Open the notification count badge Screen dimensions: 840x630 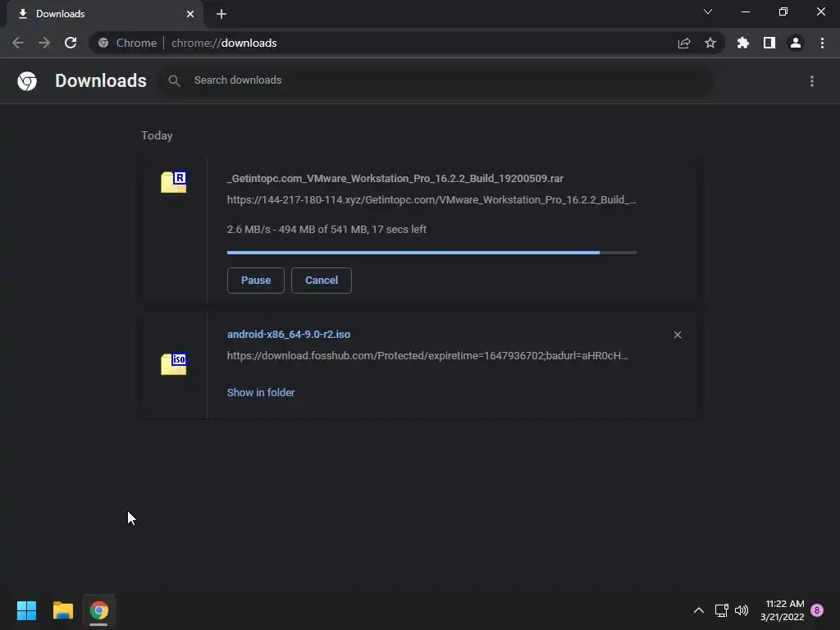817,610
